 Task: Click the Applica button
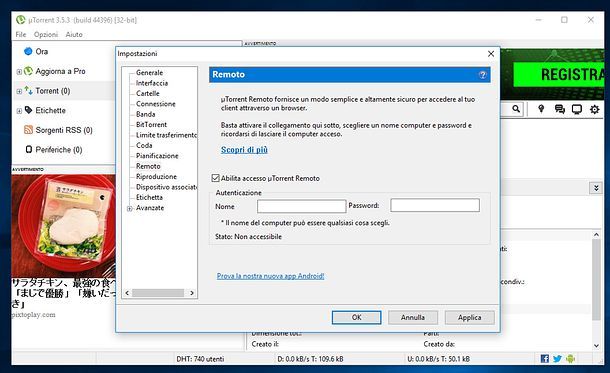point(470,317)
